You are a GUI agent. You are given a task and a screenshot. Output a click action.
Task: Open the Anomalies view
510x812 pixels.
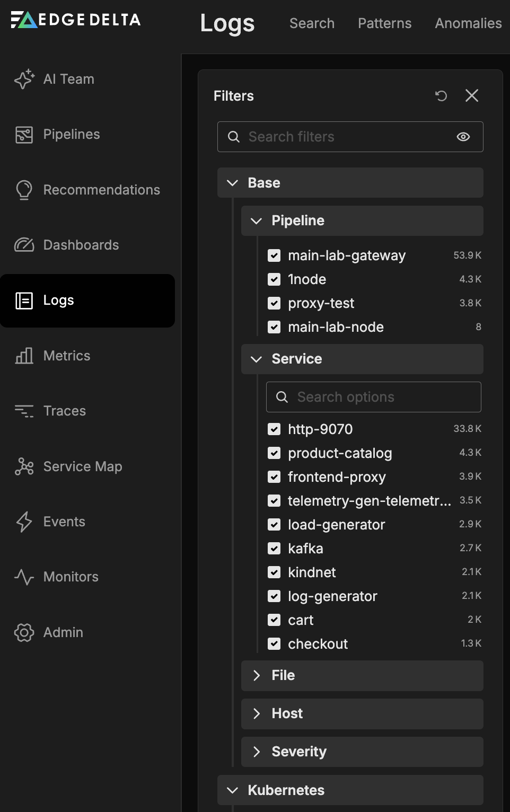coord(468,23)
